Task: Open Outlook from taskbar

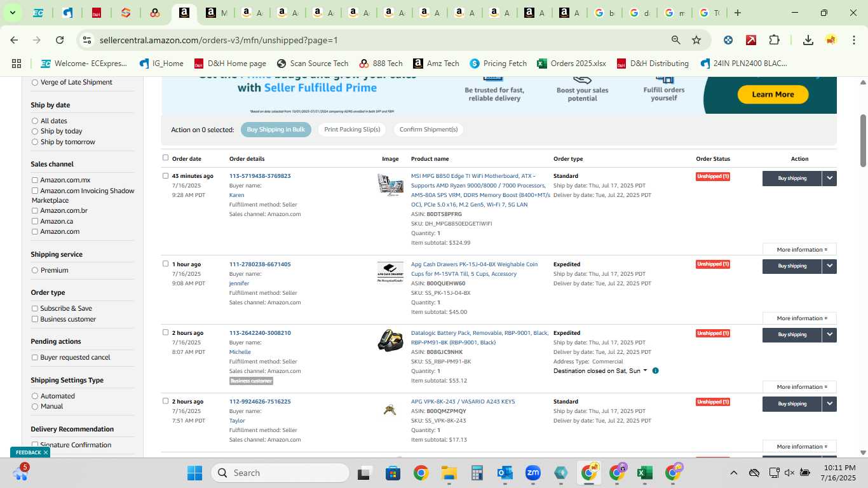Action: pyautogui.click(x=505, y=473)
